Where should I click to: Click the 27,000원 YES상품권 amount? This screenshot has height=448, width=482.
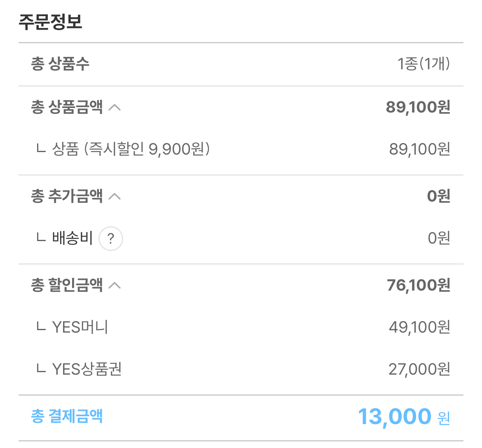tap(419, 369)
